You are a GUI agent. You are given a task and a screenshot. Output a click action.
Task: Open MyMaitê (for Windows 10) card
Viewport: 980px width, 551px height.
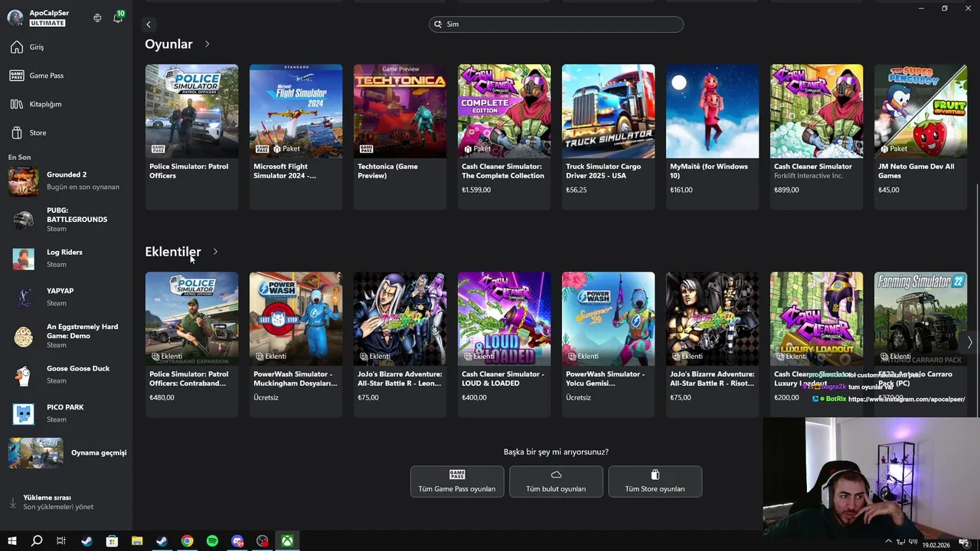[x=712, y=137]
